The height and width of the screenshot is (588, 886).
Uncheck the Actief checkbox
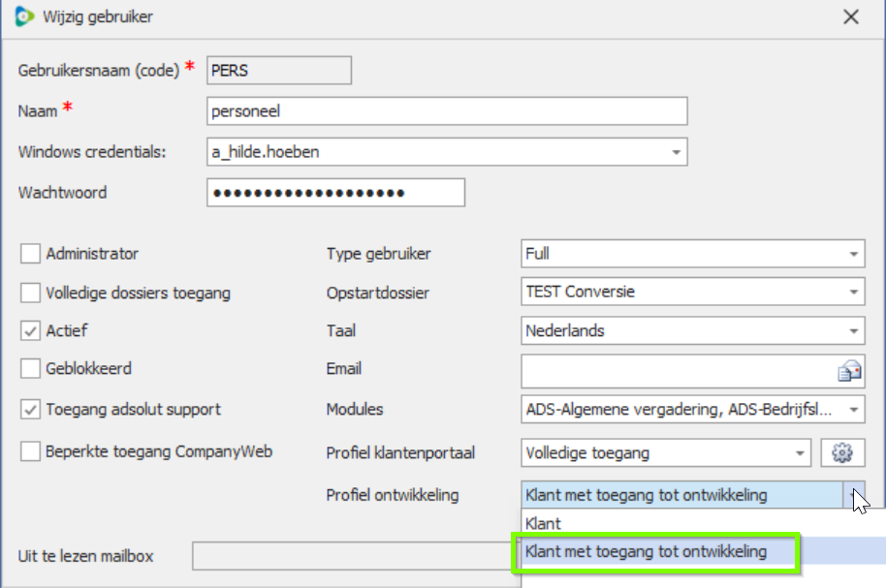click(x=31, y=331)
